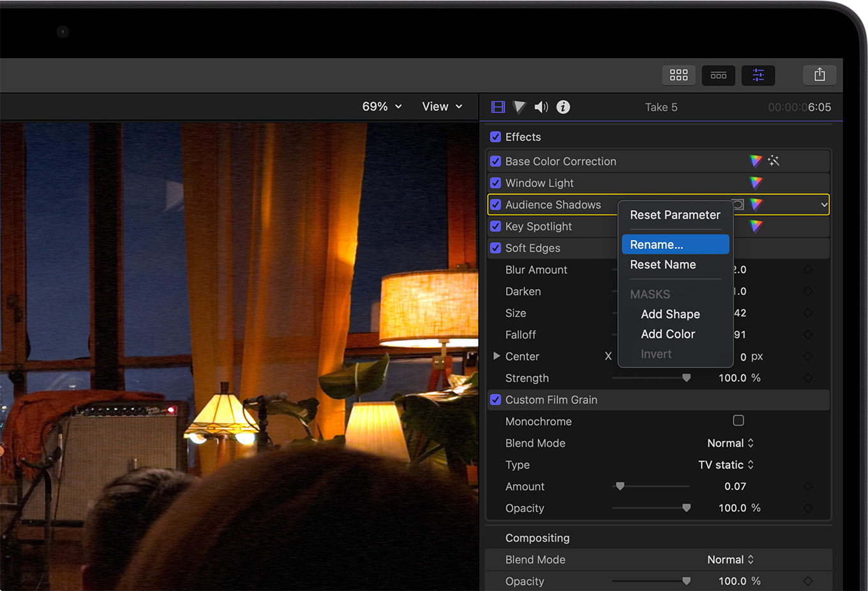Open the 69% zoom dropdown
This screenshot has height=591, width=868.
click(382, 107)
